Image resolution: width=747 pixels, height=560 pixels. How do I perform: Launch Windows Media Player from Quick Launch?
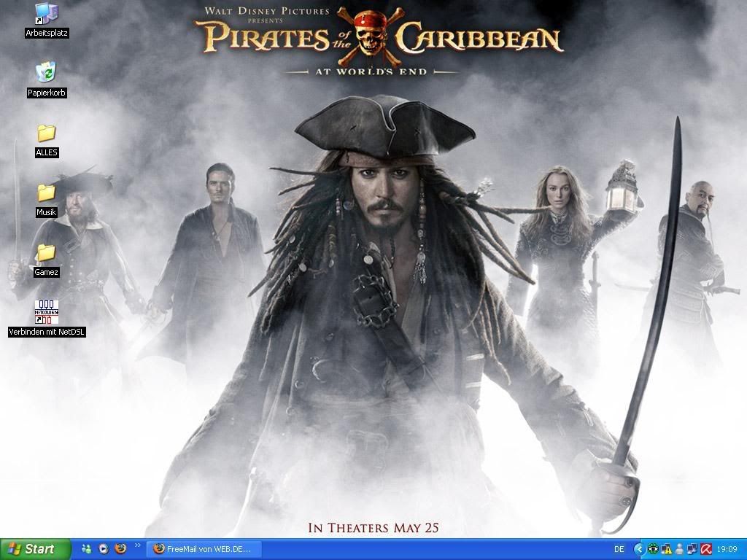point(104,548)
